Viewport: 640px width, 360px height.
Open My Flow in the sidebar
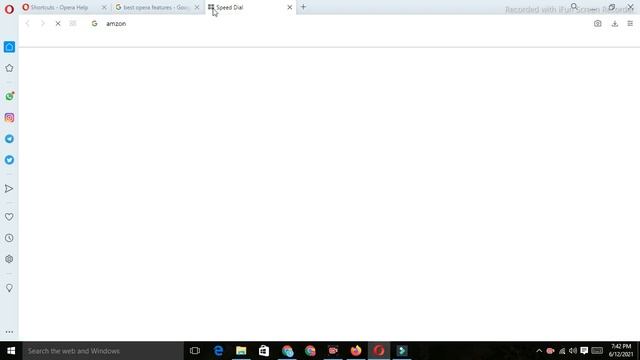click(9, 189)
